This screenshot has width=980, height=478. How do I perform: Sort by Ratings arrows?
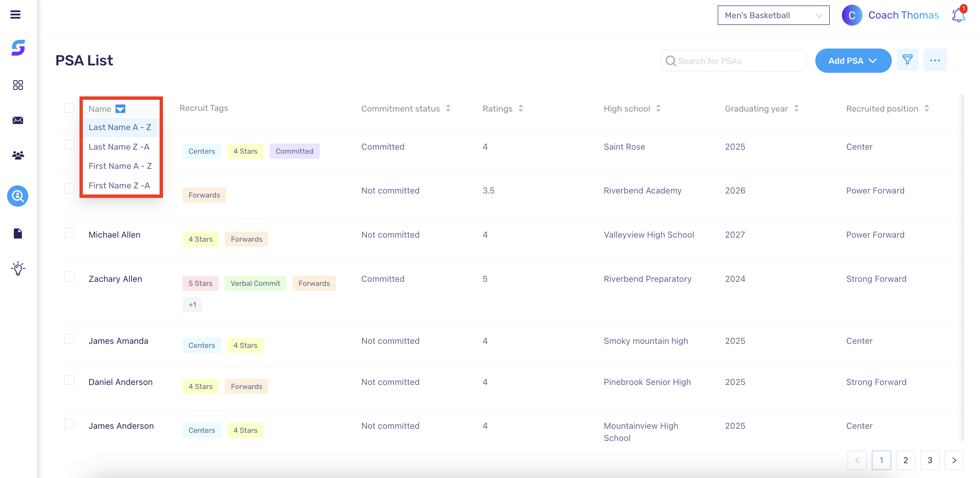point(521,109)
